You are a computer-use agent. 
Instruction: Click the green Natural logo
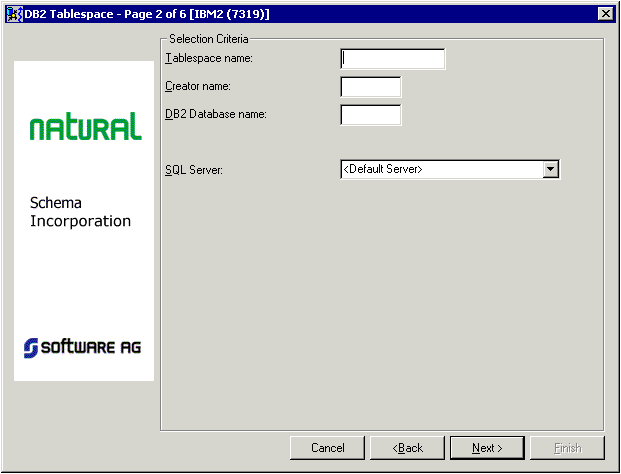85,127
